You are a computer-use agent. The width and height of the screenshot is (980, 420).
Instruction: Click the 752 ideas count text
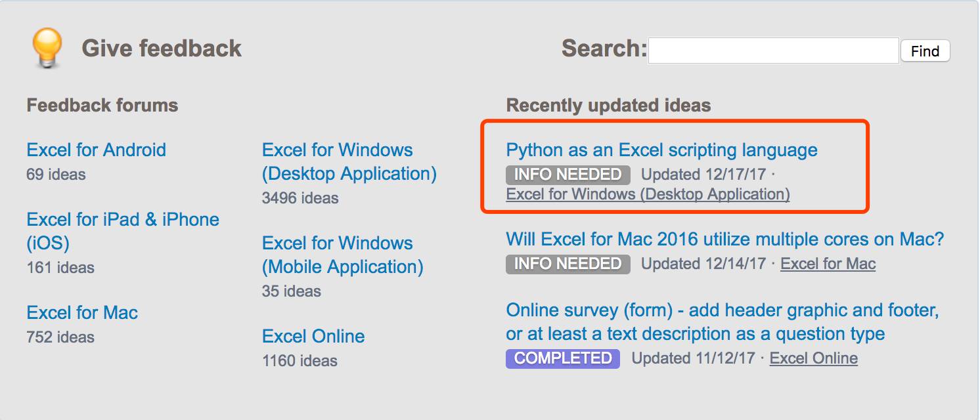click(60, 337)
